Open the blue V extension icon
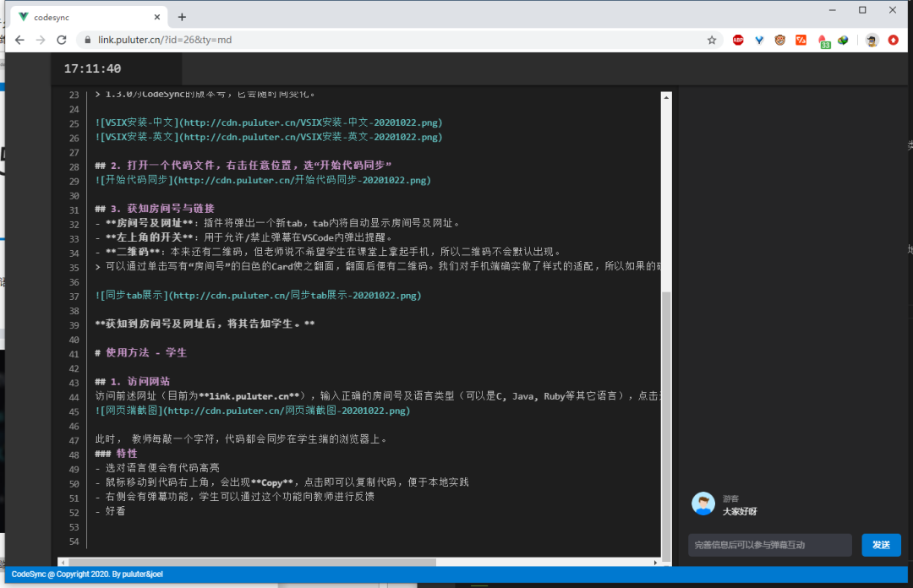This screenshot has width=913, height=588. (759, 41)
